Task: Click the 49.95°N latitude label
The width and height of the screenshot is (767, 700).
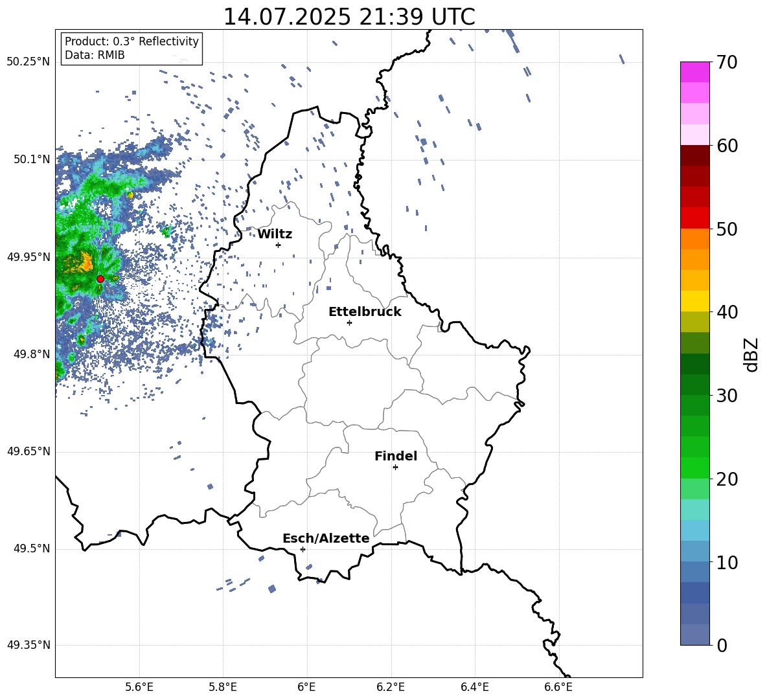Action: click(29, 256)
